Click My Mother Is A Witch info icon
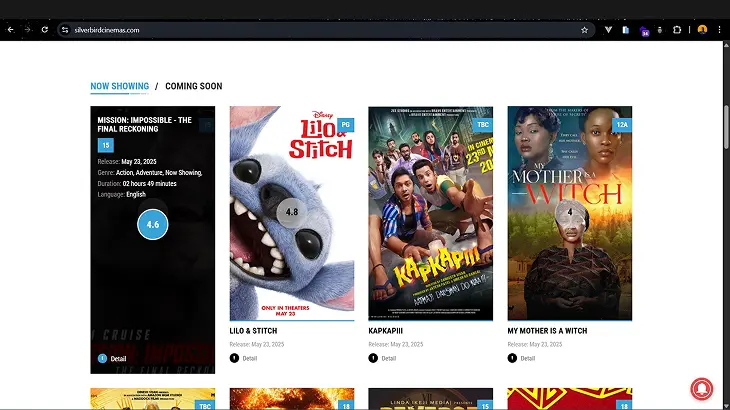Viewport: 730px width, 410px height. (512, 358)
